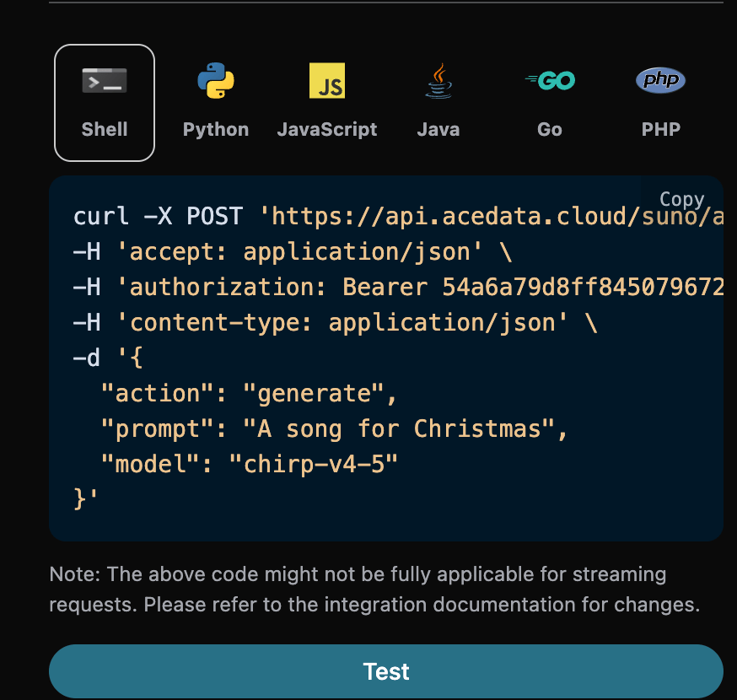Viewport: 737px width, 700px height.
Task: Click the Go language logo
Action: tap(550, 81)
